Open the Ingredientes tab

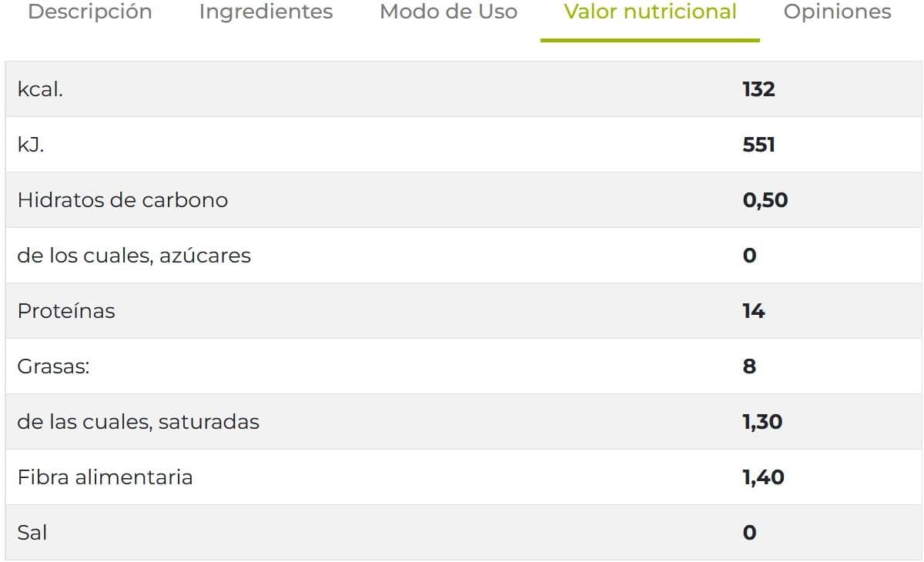[265, 12]
